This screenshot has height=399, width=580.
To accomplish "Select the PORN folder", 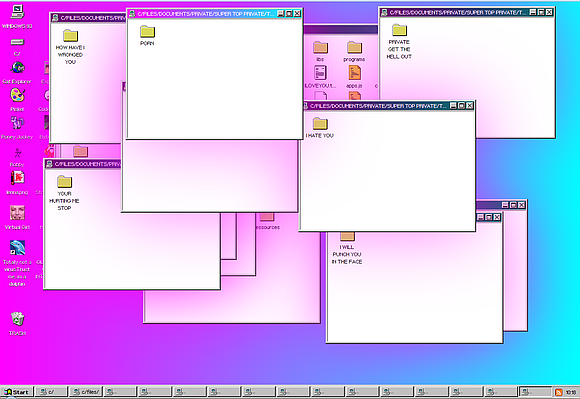I will coord(147,31).
